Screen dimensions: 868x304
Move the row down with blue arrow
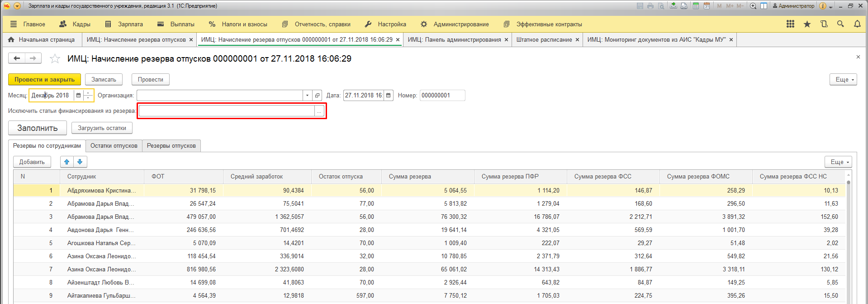point(80,162)
